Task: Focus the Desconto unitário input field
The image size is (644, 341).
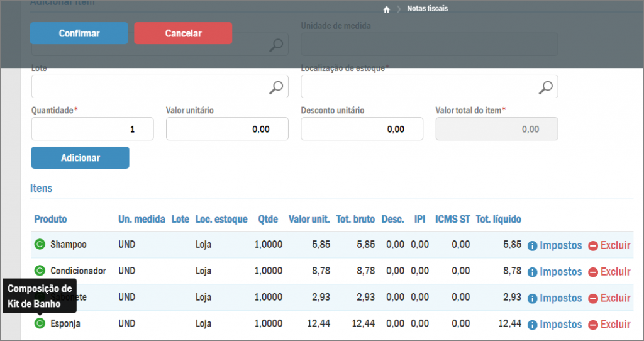Action: tap(362, 129)
